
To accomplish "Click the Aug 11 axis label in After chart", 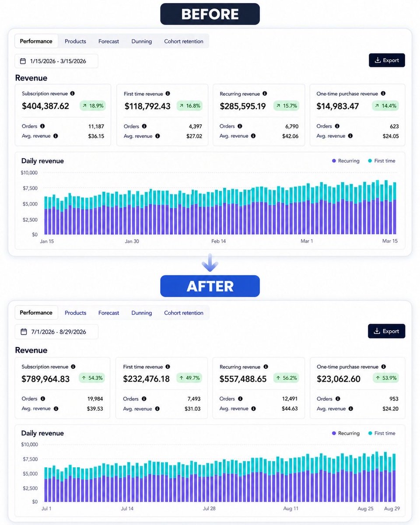I will (x=290, y=508).
